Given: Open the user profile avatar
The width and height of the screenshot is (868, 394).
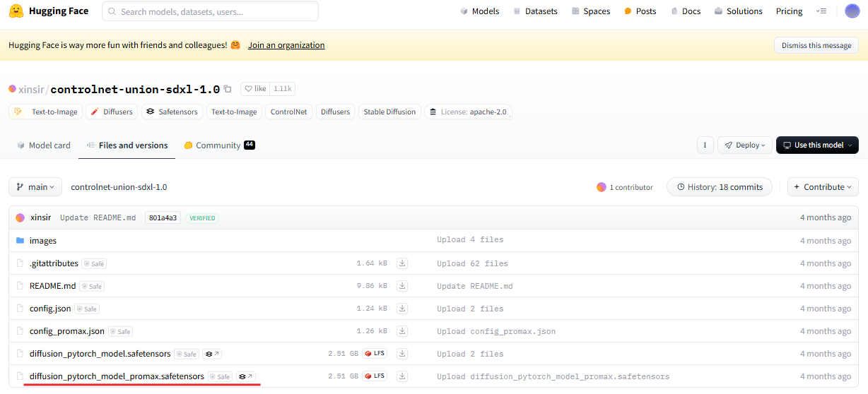Looking at the screenshot, I should click(852, 11).
